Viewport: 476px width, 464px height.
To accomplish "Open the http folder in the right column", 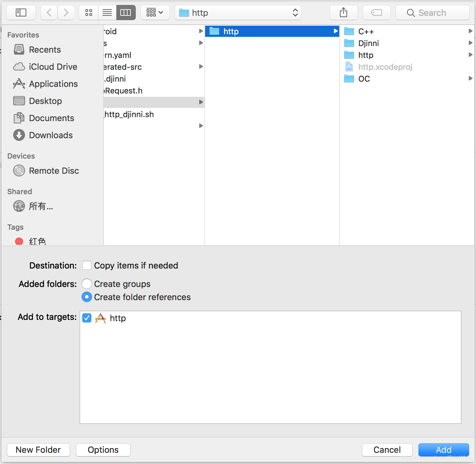I will [407, 55].
